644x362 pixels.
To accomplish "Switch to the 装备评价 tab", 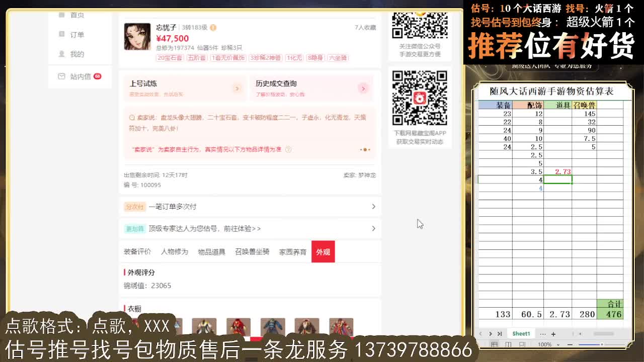I will [137, 251].
